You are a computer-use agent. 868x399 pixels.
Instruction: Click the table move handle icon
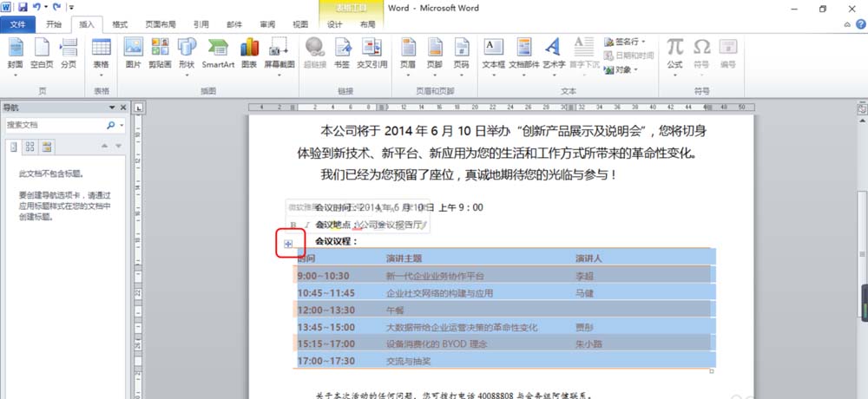pos(288,245)
